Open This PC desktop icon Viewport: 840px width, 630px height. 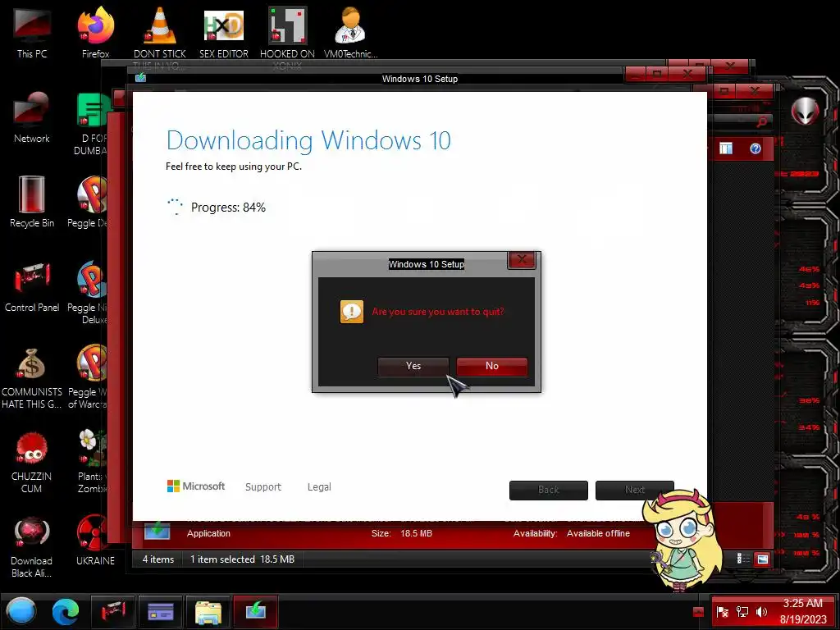(x=32, y=32)
